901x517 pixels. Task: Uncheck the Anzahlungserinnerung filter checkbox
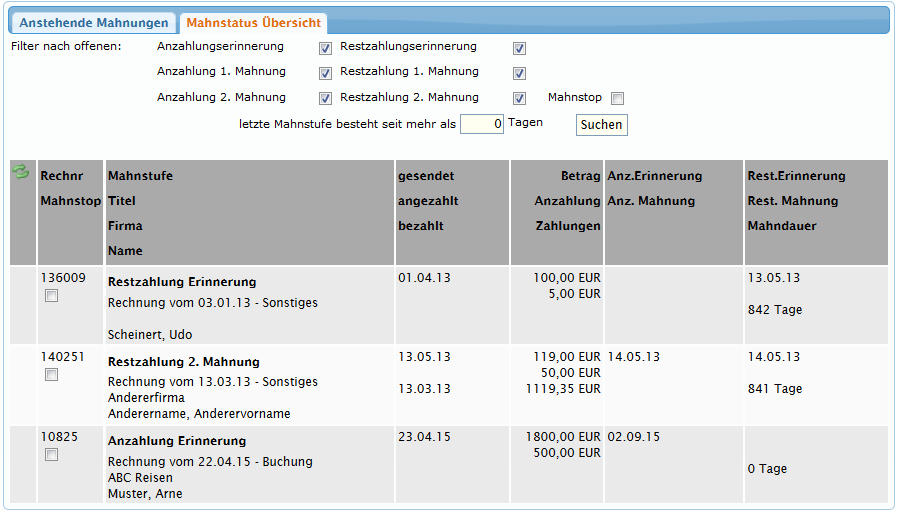point(325,48)
